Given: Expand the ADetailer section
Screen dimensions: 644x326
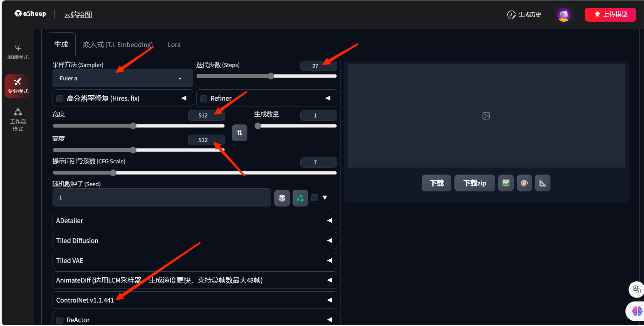Looking at the screenshot, I should (194, 220).
